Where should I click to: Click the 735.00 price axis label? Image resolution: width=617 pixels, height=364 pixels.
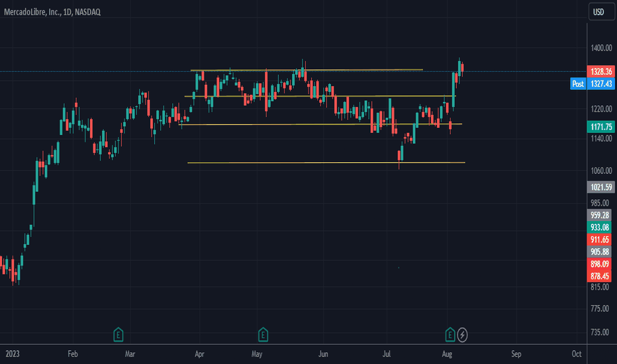tap(600, 332)
